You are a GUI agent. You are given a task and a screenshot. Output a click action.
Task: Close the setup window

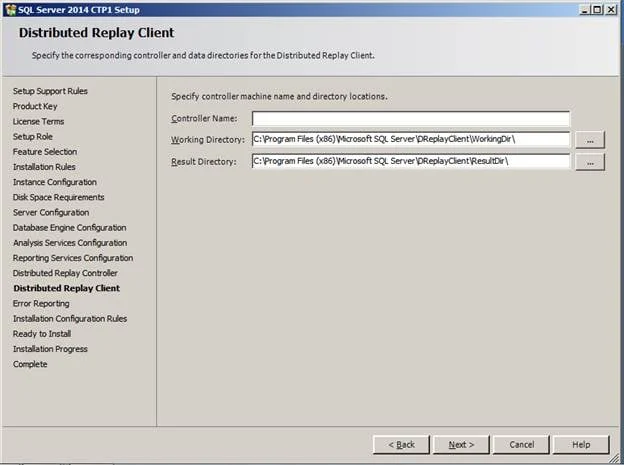[611, 10]
